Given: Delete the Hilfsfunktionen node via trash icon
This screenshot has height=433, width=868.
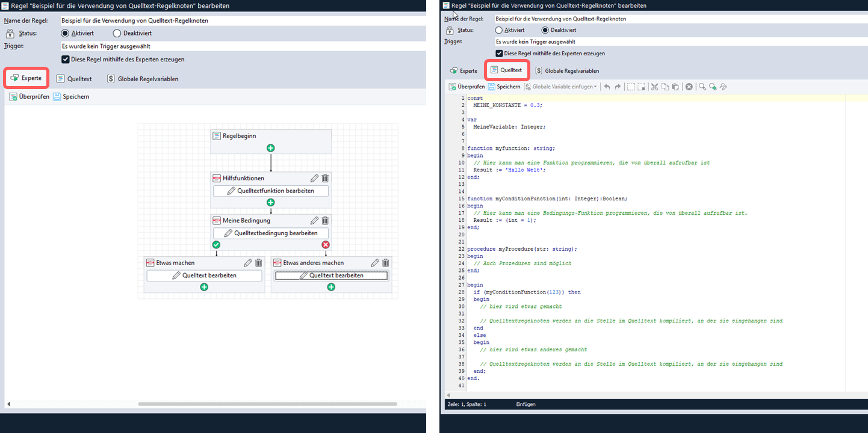Looking at the screenshot, I should coord(325,178).
